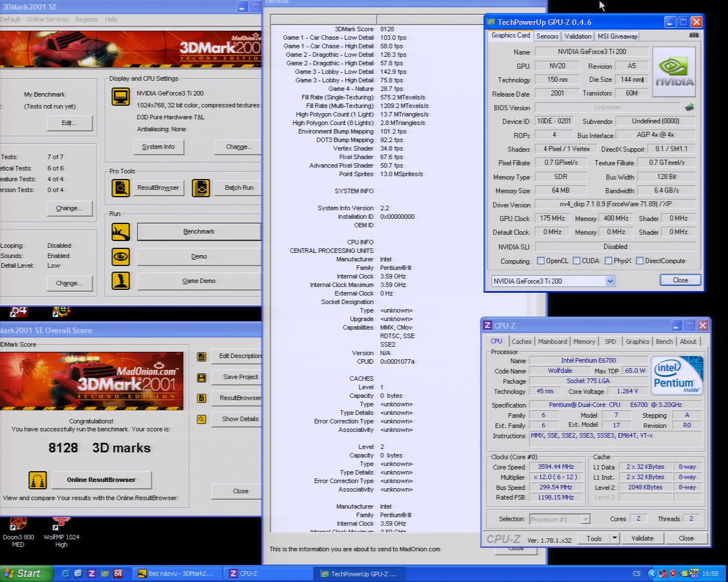The width and height of the screenshot is (728, 582).
Task: Click the Edit Description icon in score window
Action: click(x=201, y=356)
